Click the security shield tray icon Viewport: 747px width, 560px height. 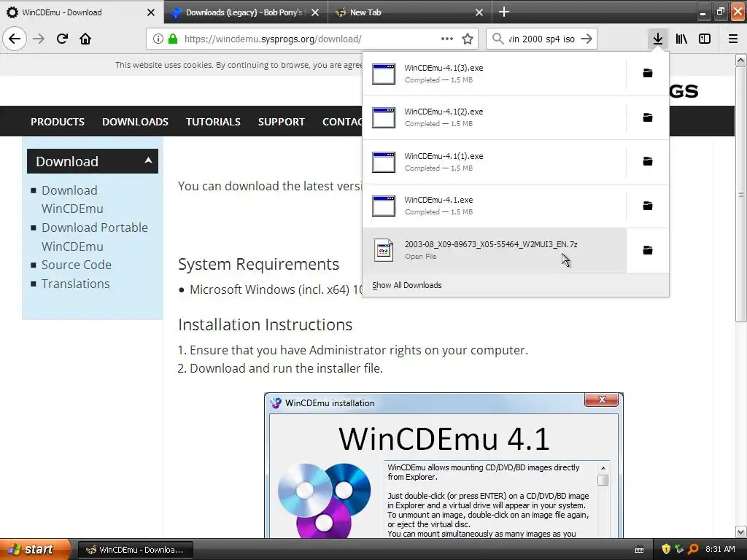point(666,550)
